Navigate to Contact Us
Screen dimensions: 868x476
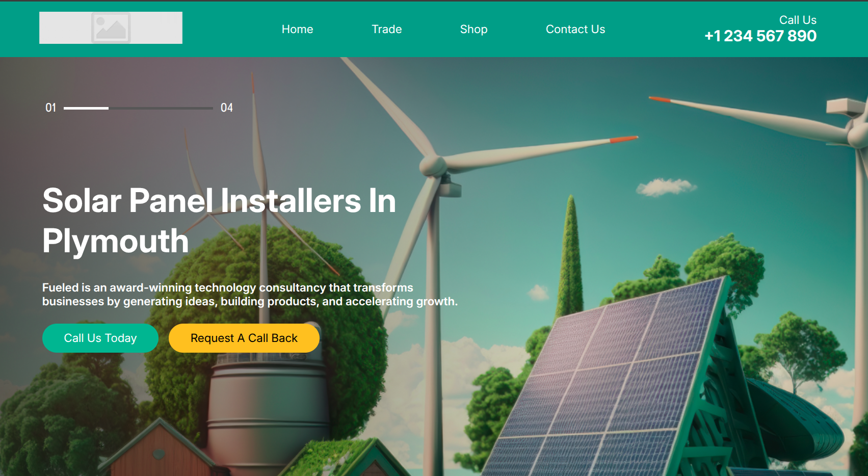pos(575,30)
